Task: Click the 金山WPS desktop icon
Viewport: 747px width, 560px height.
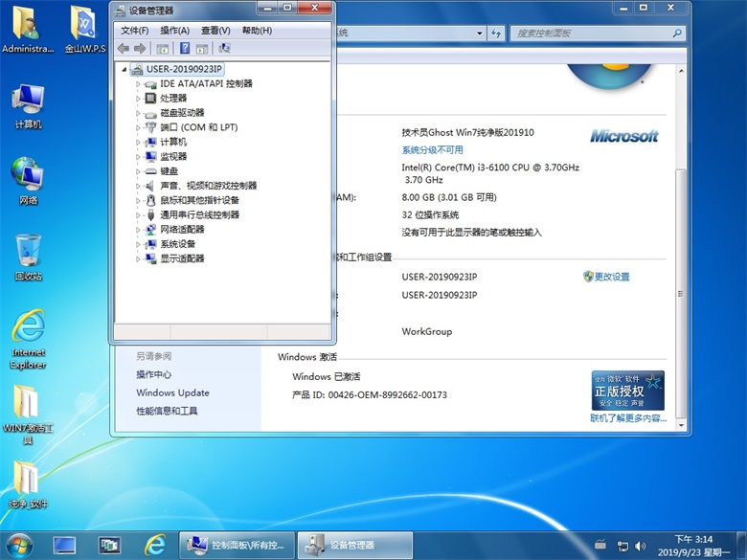Action: (86, 27)
